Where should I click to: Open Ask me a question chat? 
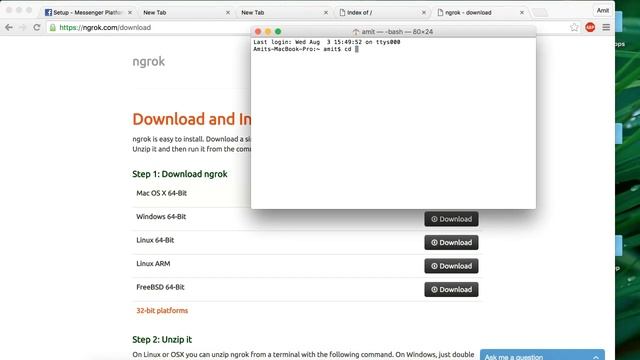pos(542,355)
